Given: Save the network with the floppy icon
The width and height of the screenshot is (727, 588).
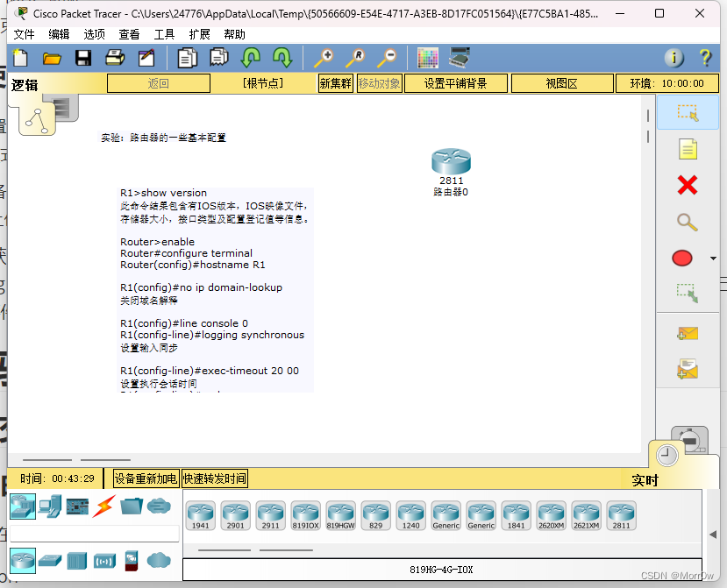Looking at the screenshot, I should [83, 59].
